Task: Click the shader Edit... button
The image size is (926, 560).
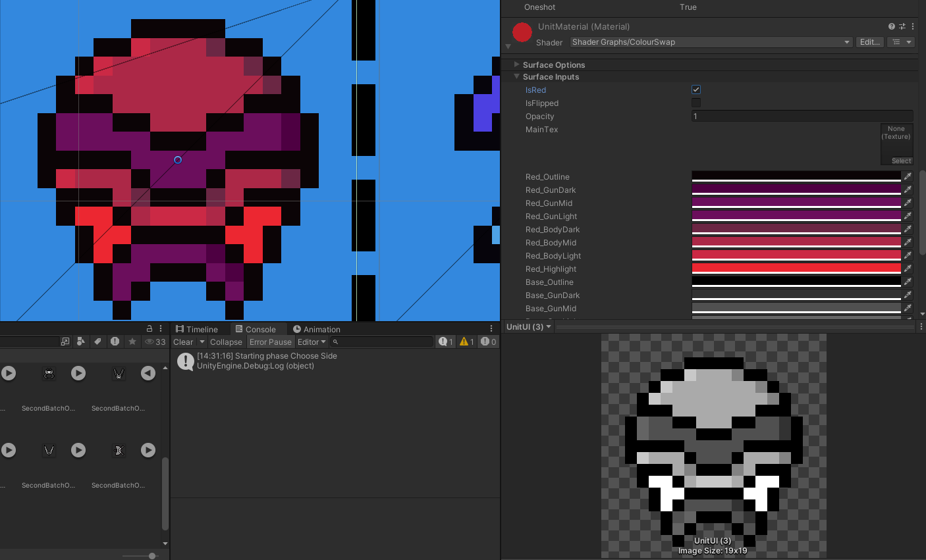Action: [869, 42]
